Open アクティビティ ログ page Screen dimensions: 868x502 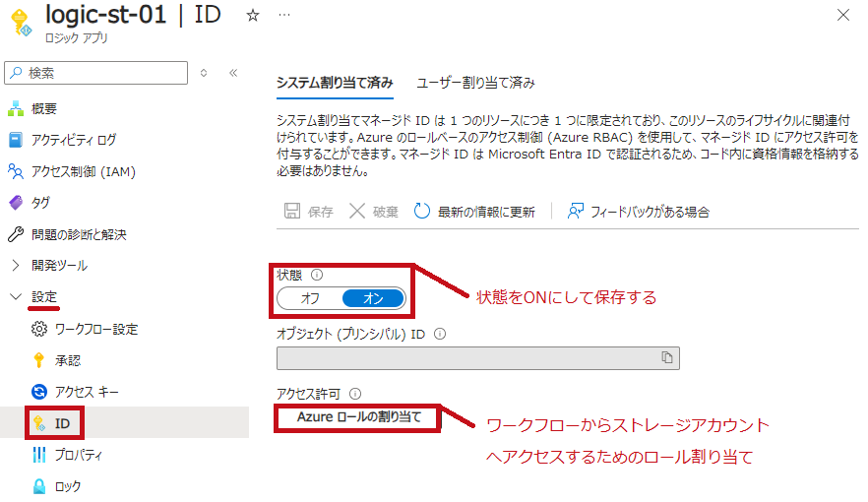click(74, 140)
